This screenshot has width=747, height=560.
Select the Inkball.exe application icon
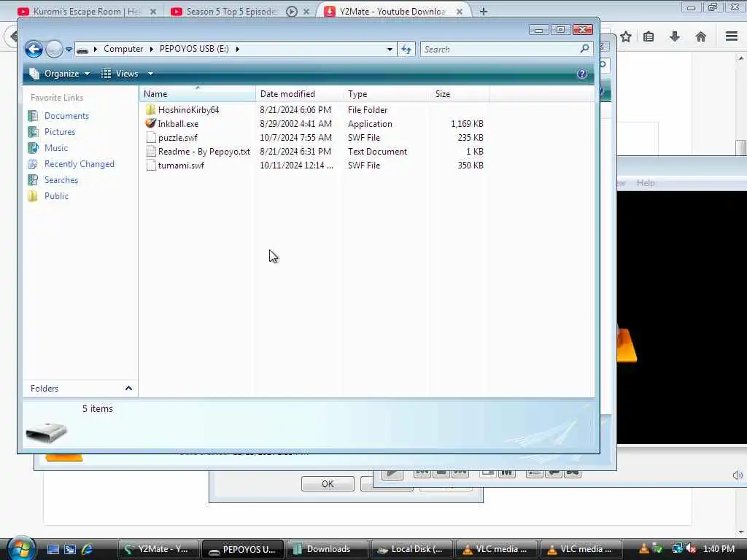(x=150, y=123)
